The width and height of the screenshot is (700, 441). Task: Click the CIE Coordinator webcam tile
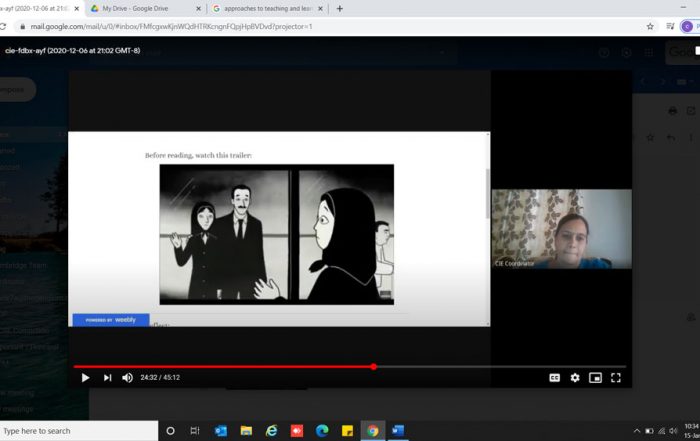(x=562, y=229)
